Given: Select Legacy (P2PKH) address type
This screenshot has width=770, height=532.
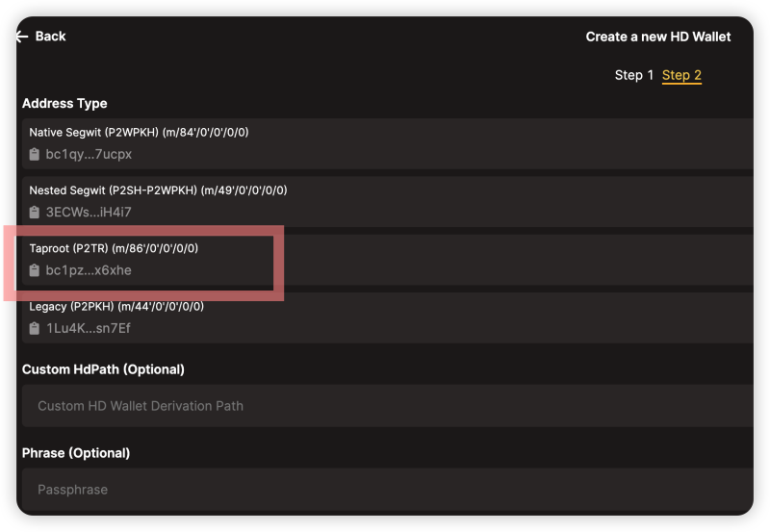Looking at the screenshot, I should [388, 317].
